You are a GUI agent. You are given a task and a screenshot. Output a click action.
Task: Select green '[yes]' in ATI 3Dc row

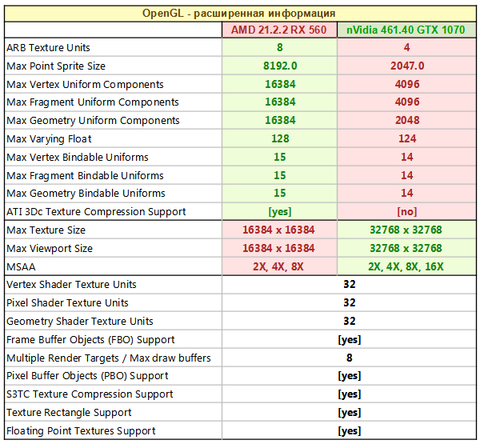click(279, 211)
